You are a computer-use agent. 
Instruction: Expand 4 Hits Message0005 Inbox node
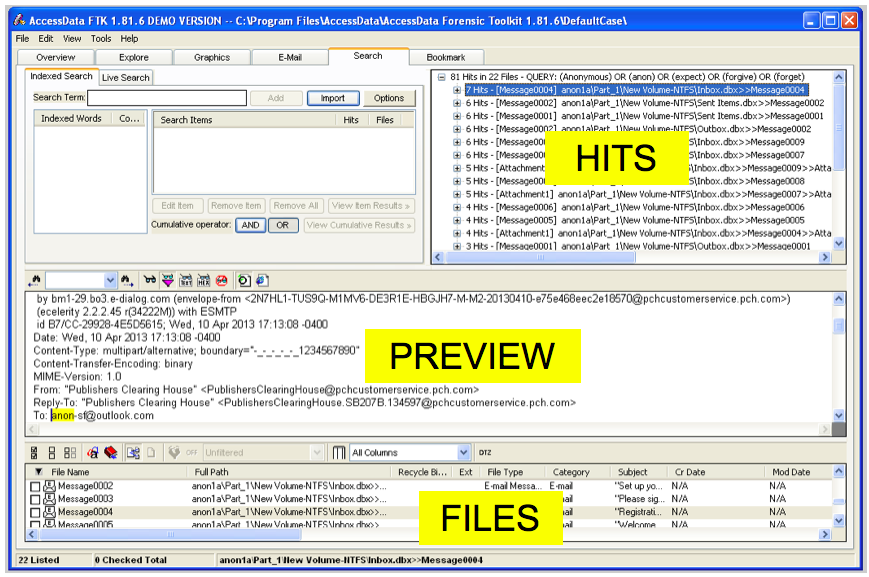(x=457, y=220)
